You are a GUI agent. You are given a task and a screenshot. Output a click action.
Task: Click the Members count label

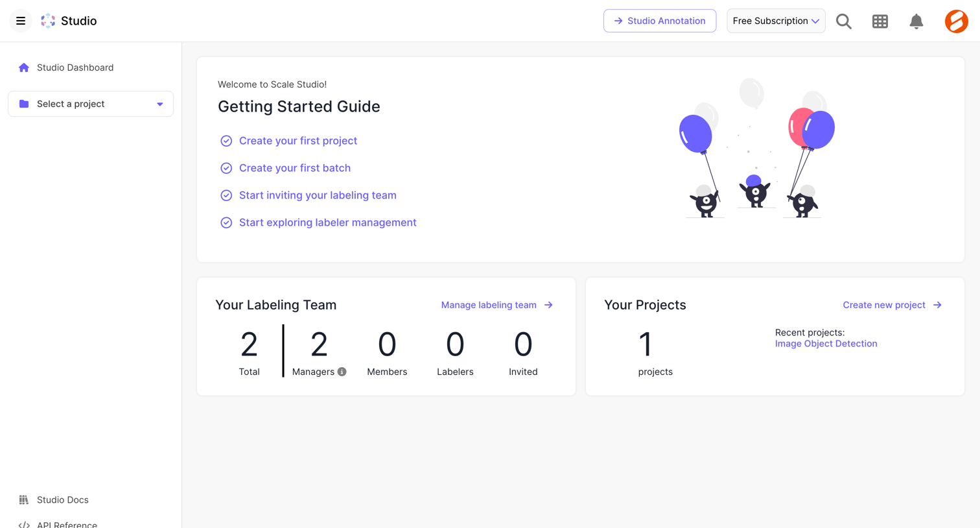[387, 372]
